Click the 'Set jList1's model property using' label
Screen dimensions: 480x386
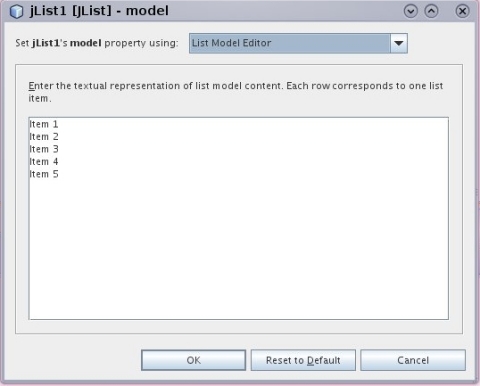pos(97,43)
